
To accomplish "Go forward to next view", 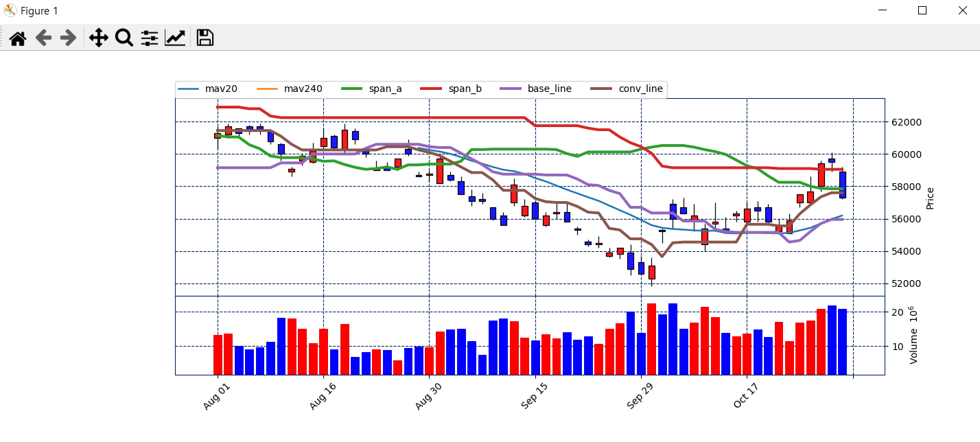I will click(x=68, y=38).
